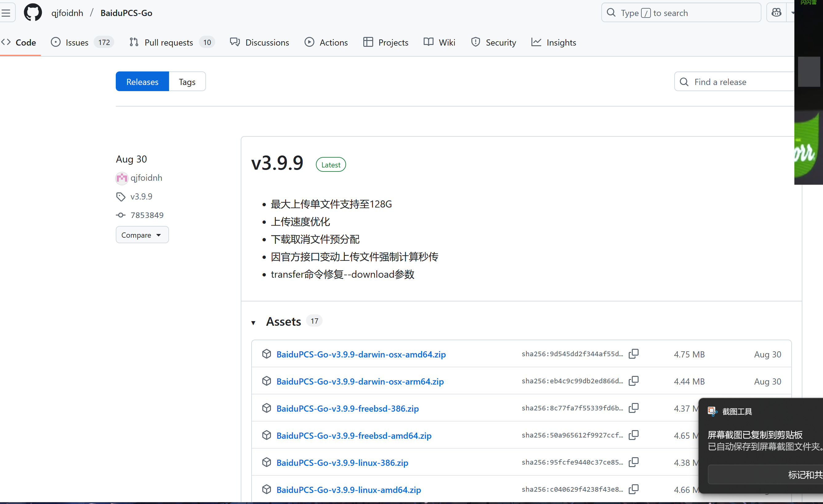Viewport: 823px width, 504px height.
Task: Download BaiduPCS-Go-v3.9.9-linux-amd64.zip
Action: pos(348,489)
